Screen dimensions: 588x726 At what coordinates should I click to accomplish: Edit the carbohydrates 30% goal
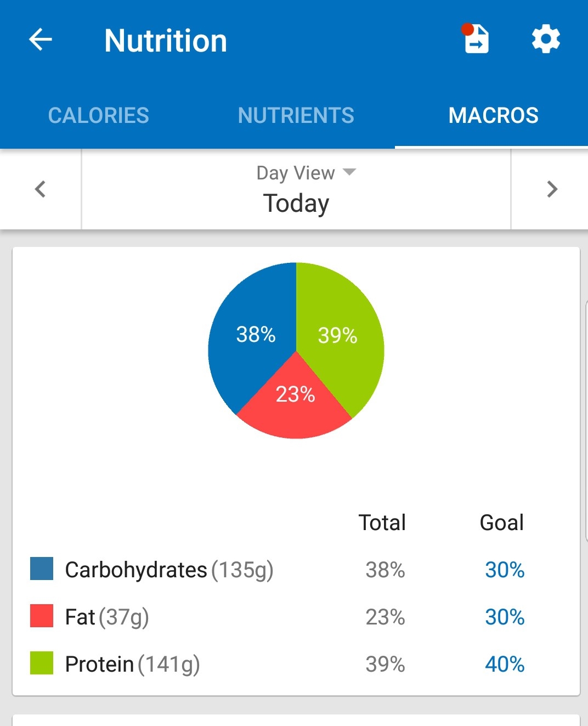click(505, 570)
